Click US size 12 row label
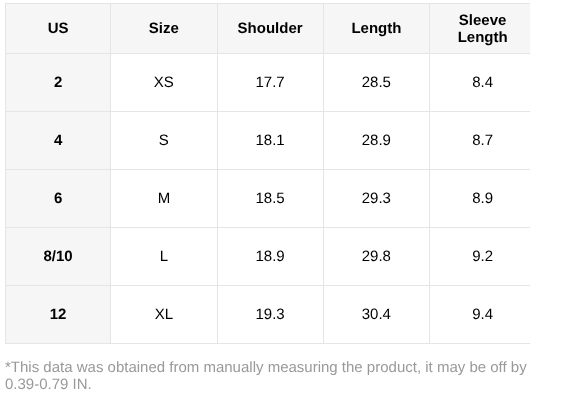Image resolution: width=563 pixels, height=402 pixels. [x=58, y=315]
